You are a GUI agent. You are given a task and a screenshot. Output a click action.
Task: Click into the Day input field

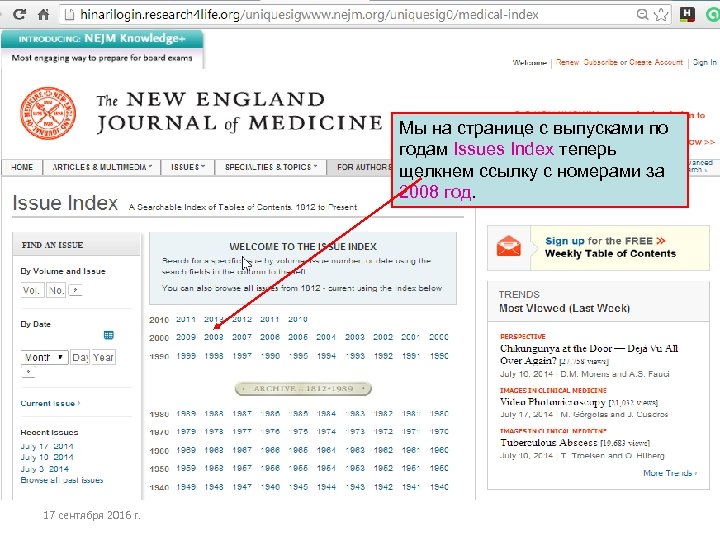[x=80, y=357]
